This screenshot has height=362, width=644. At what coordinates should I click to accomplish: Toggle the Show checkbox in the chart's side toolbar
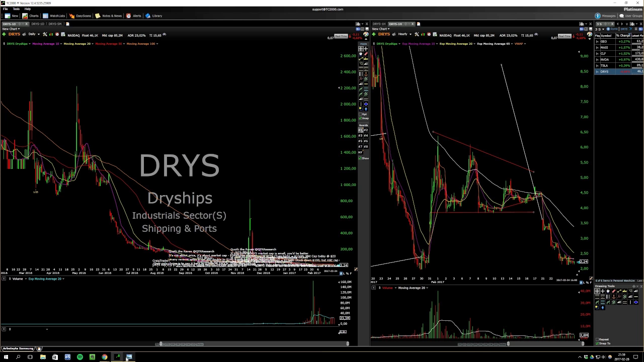[360, 158]
